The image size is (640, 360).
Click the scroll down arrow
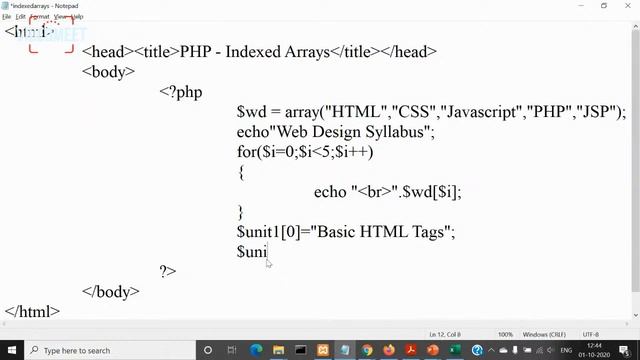coord(636,315)
